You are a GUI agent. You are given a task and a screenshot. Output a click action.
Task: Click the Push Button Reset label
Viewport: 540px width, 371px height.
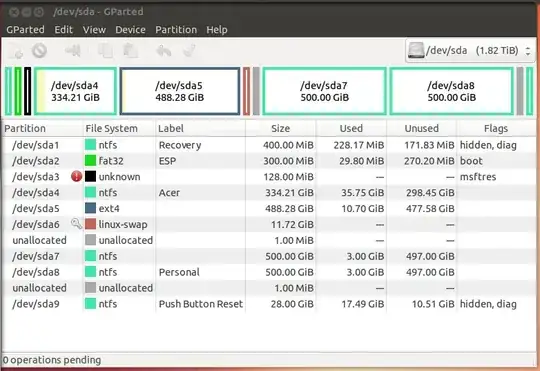click(201, 304)
